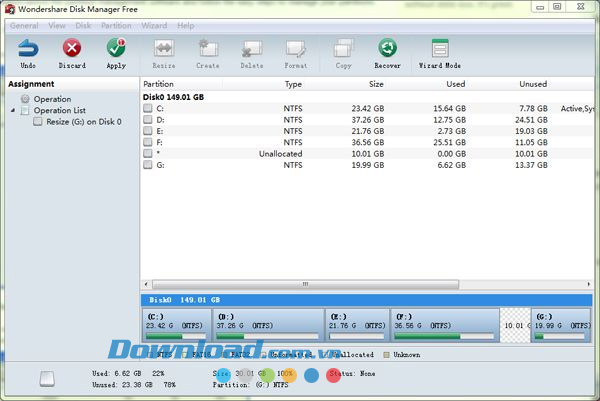The height and width of the screenshot is (401, 600).
Task: Sort by the Used column header
Action: (456, 84)
